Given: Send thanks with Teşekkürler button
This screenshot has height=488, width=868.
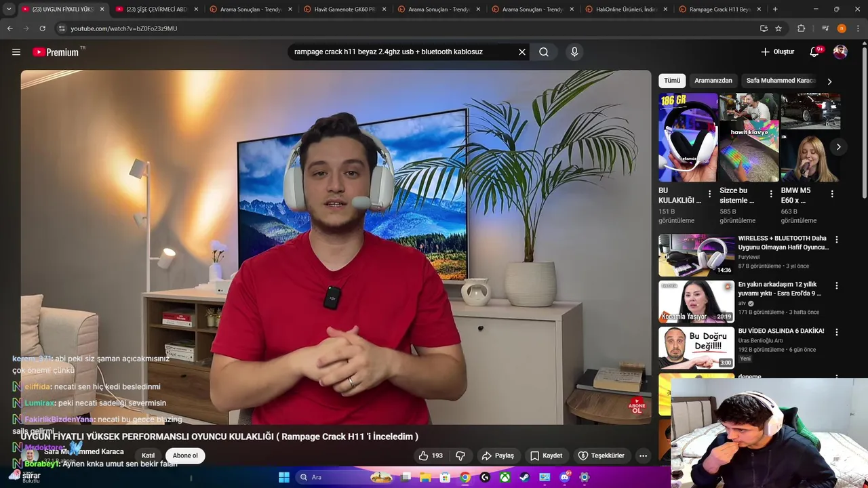Looking at the screenshot, I should [601, 455].
